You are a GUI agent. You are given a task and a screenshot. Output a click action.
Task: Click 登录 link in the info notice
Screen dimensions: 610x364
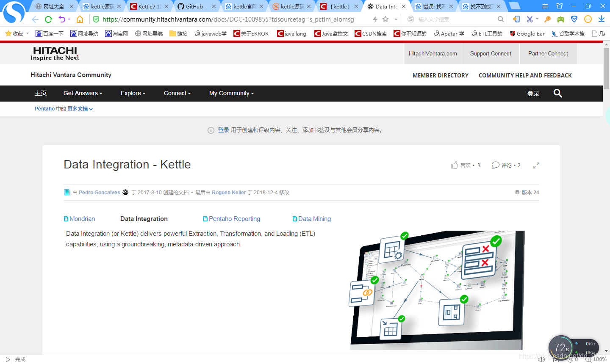tap(224, 130)
